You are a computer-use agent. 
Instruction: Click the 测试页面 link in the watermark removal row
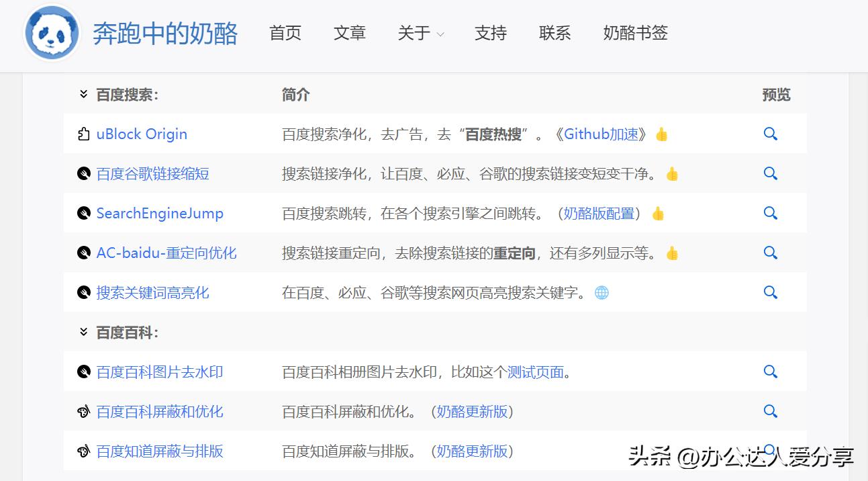534,371
